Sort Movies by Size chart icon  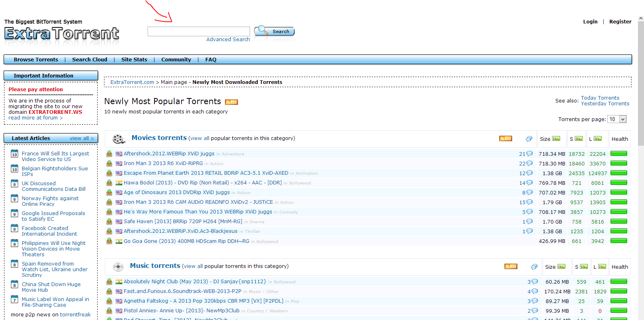[556, 138]
